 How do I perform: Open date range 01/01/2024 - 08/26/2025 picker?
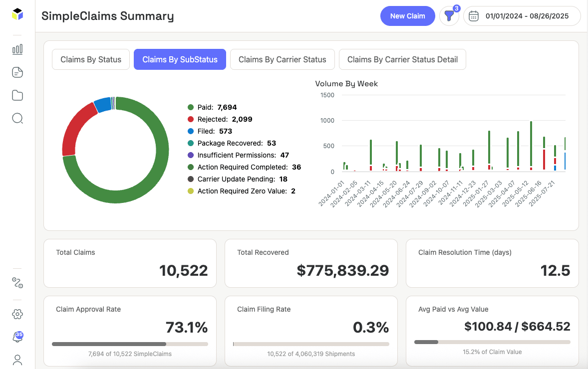point(522,16)
